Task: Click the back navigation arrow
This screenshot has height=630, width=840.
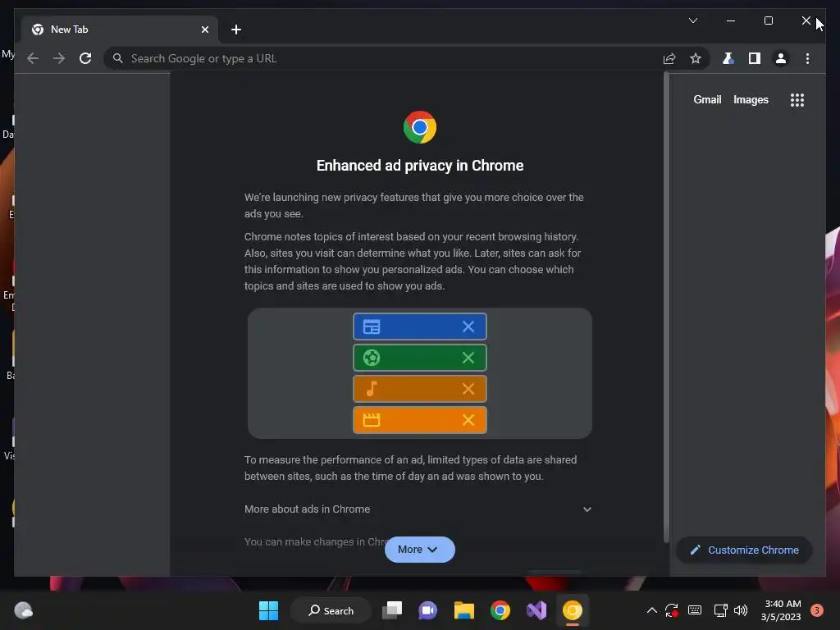Action: click(x=33, y=58)
